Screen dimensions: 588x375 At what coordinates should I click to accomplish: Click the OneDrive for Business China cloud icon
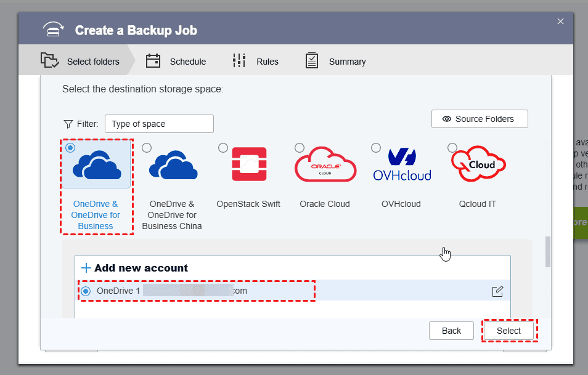point(173,165)
